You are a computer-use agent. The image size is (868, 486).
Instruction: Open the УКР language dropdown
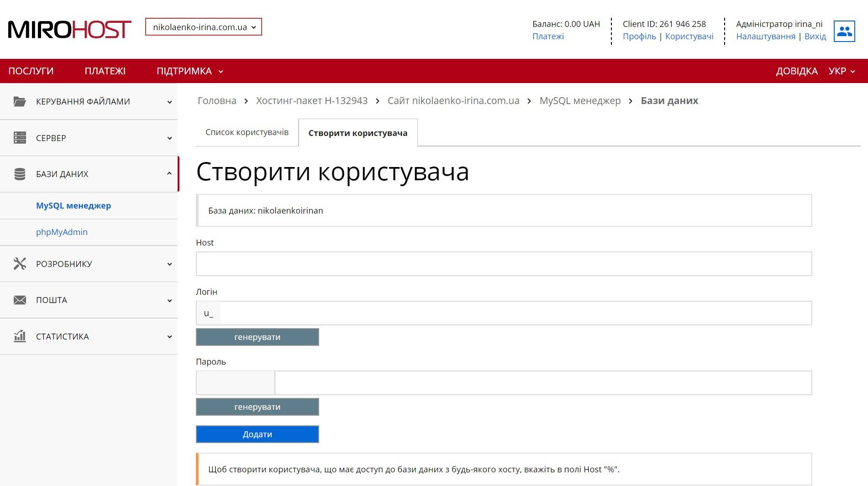click(x=842, y=71)
